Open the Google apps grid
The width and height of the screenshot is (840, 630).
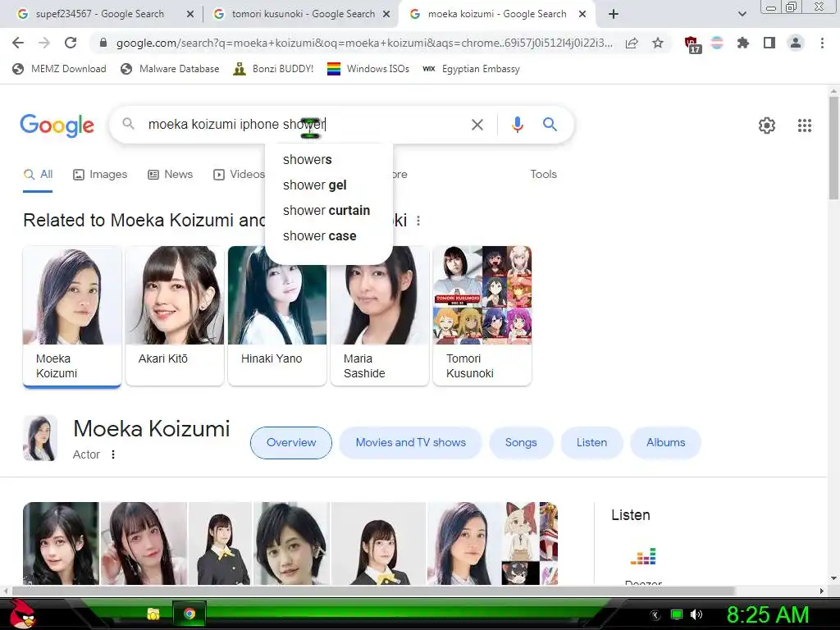point(804,126)
